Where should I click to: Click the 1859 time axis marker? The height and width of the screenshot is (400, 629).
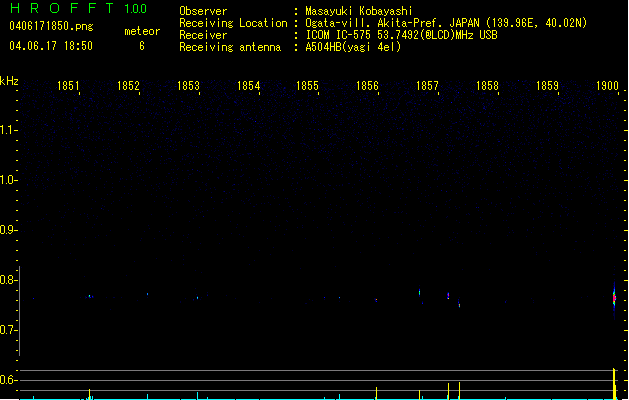tap(547, 86)
